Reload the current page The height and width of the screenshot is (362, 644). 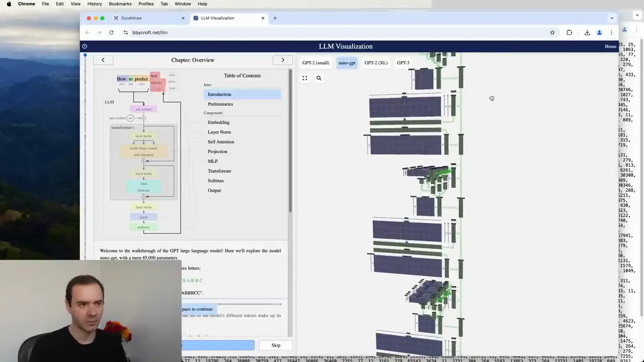111,32
